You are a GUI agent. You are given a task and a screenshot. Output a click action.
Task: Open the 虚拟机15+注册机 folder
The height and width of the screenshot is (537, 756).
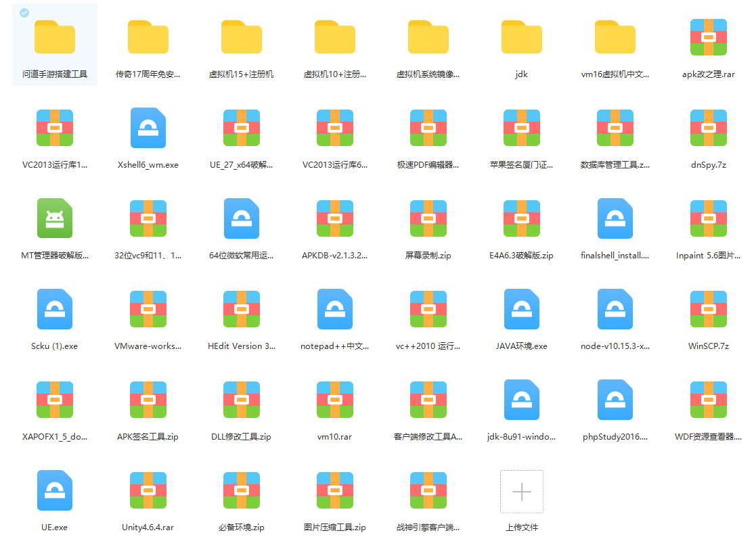click(x=242, y=37)
